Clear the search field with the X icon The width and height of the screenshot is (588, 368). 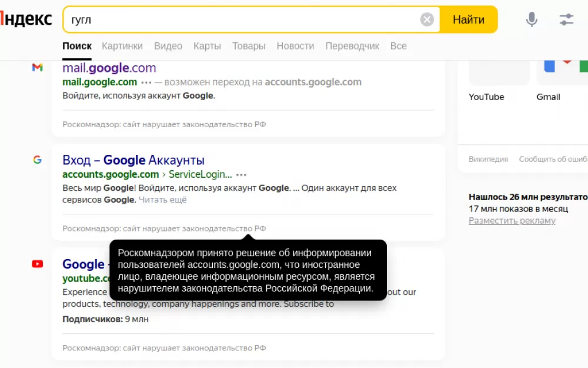click(427, 19)
